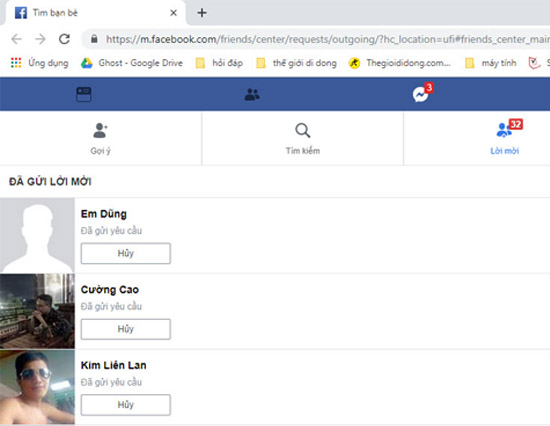Click Đã gửi yêu cầu under Cường Cao
This screenshot has height=426, width=550.
point(111,307)
